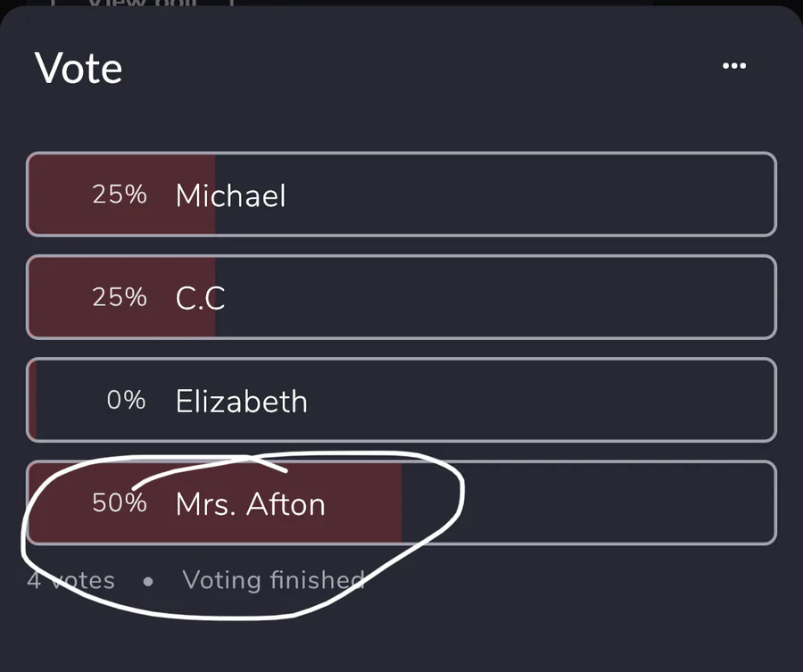
Task: Tap the 0% label beside Elizabeth
Action: pos(126,400)
